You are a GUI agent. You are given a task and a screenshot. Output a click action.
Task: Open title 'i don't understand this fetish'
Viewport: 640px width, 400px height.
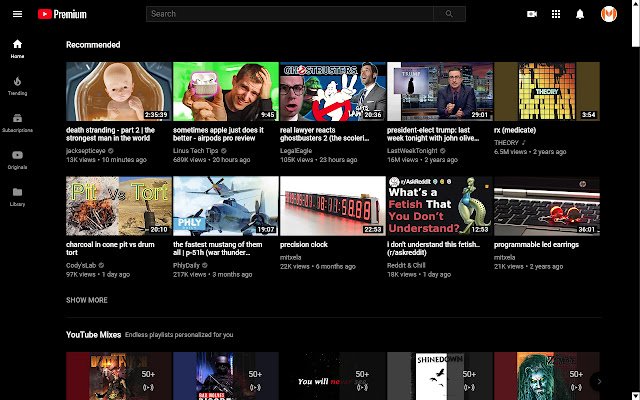click(433, 249)
